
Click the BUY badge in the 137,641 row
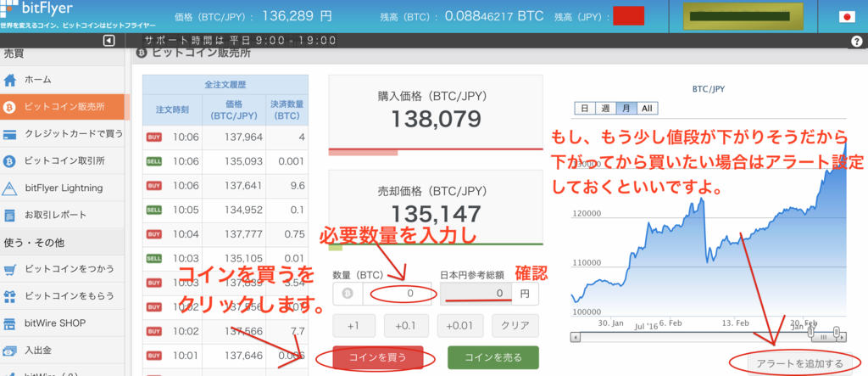154,186
